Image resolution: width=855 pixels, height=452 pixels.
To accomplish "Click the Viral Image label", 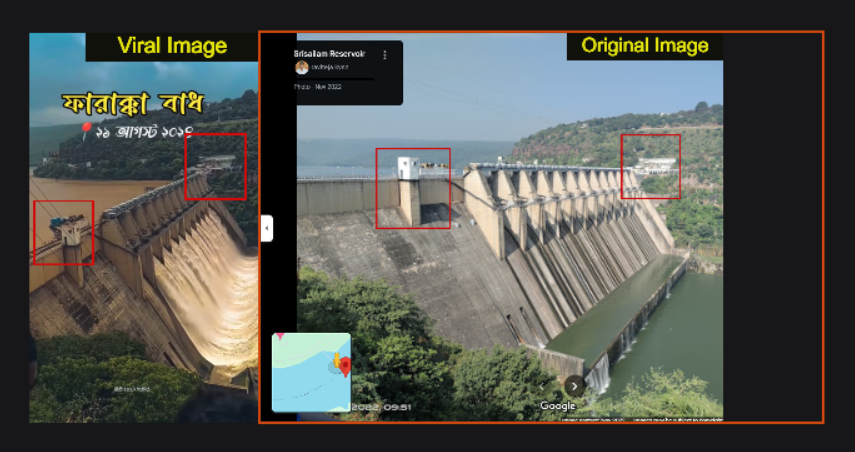I will (x=172, y=46).
